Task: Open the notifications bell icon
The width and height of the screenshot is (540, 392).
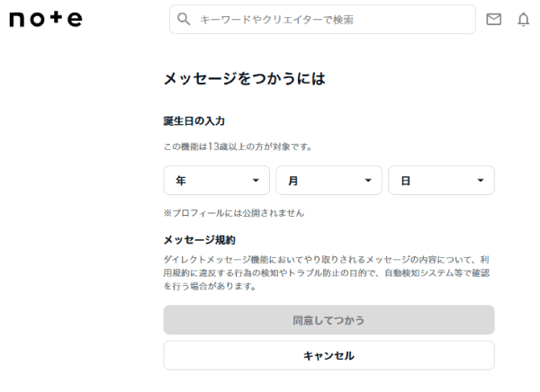Action: [523, 19]
